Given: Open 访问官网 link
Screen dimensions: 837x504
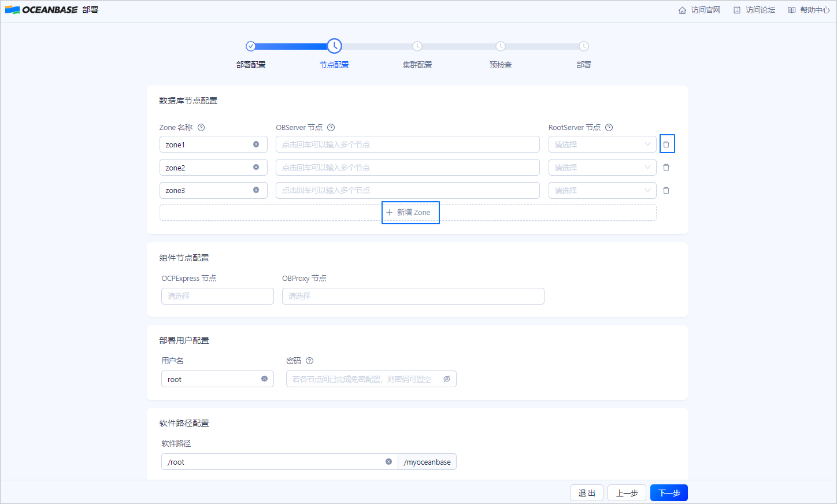Looking at the screenshot, I should (x=699, y=10).
